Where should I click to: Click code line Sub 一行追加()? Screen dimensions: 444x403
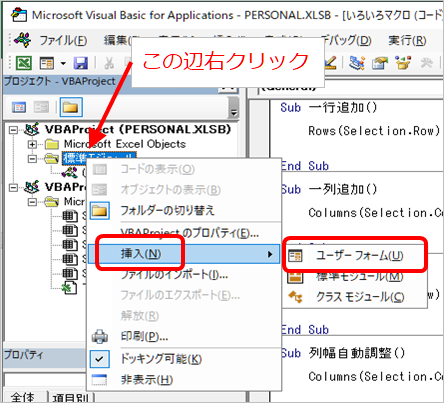tap(329, 108)
